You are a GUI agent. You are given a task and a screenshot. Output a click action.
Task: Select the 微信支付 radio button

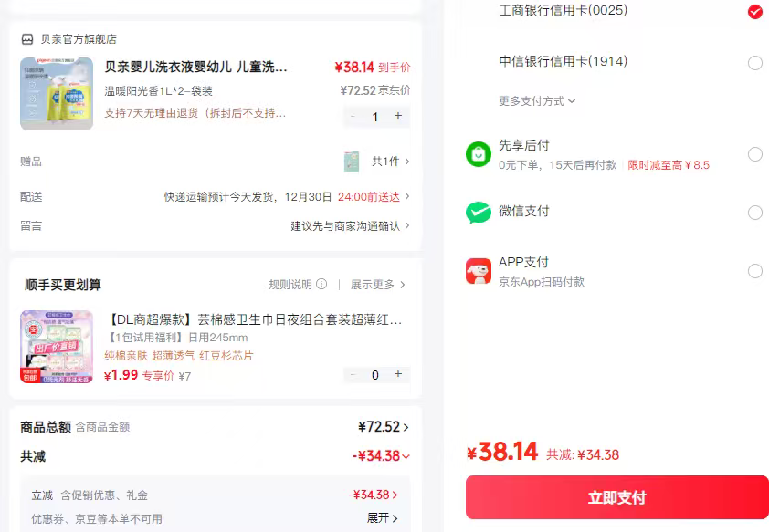(755, 212)
